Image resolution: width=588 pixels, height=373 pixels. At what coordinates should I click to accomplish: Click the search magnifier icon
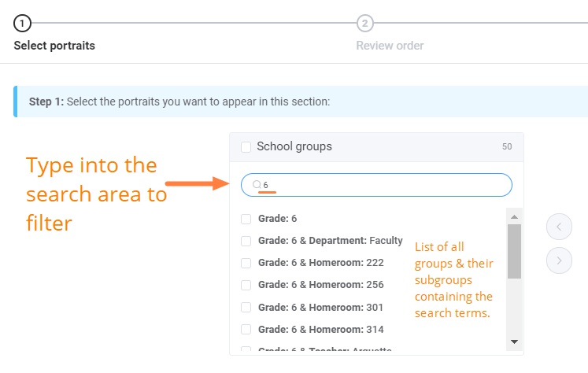click(x=257, y=185)
